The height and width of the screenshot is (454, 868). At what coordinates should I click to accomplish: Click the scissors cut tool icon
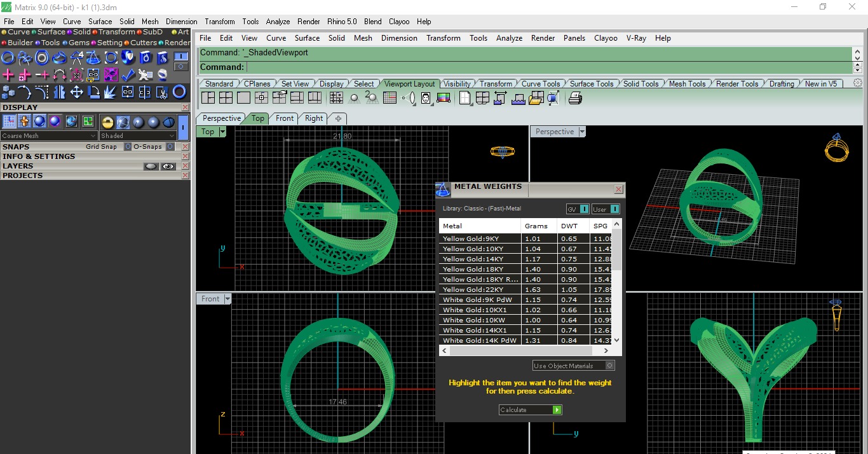[x=162, y=92]
